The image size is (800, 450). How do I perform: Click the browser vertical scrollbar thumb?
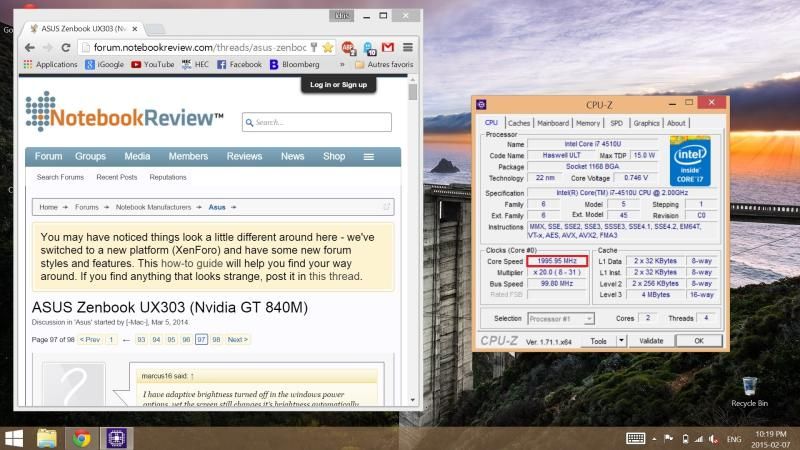tap(413, 92)
